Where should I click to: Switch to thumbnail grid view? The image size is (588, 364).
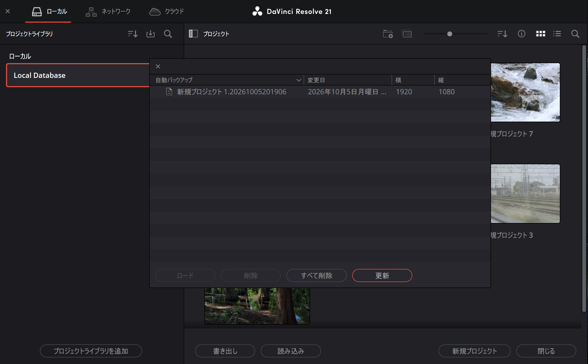tap(540, 34)
